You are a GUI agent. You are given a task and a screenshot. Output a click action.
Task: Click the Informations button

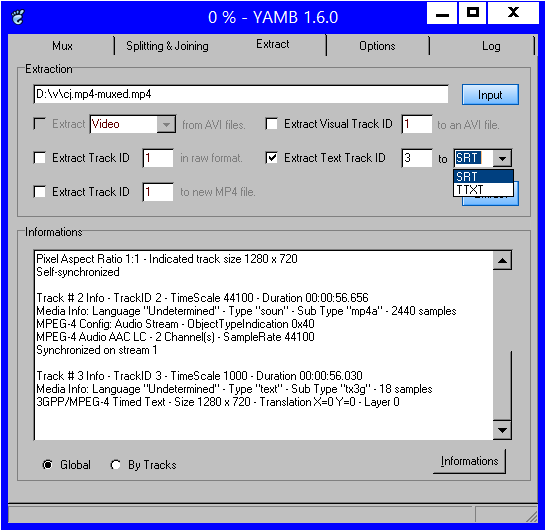pyautogui.click(x=469, y=461)
